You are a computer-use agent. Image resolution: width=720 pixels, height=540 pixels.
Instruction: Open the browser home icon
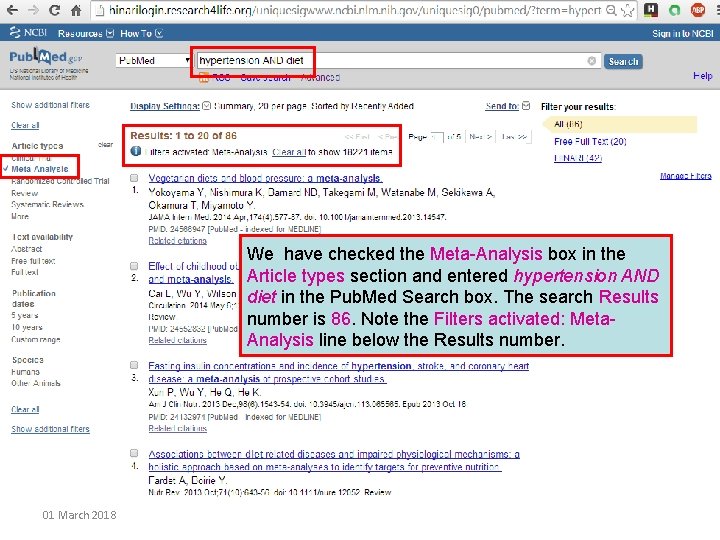(76, 10)
